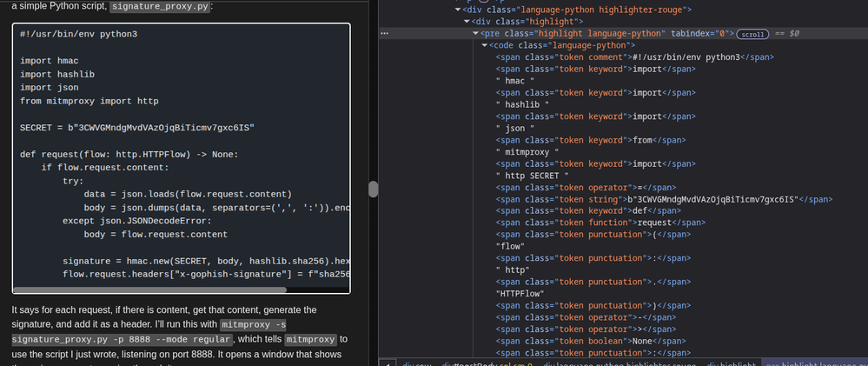
Task: Open the three-dot actions for the selected node
Action: (385, 33)
